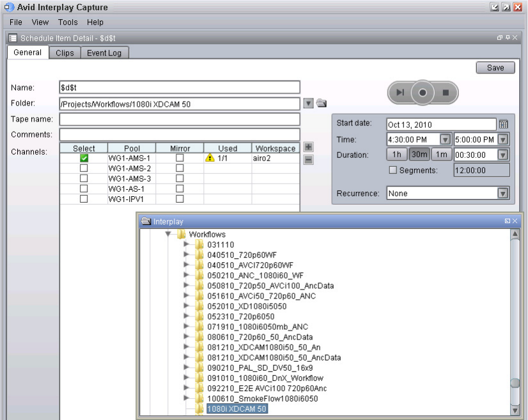Pin the Schedule Item Detail panel
This screenshot has width=528, height=420.
(508, 37)
